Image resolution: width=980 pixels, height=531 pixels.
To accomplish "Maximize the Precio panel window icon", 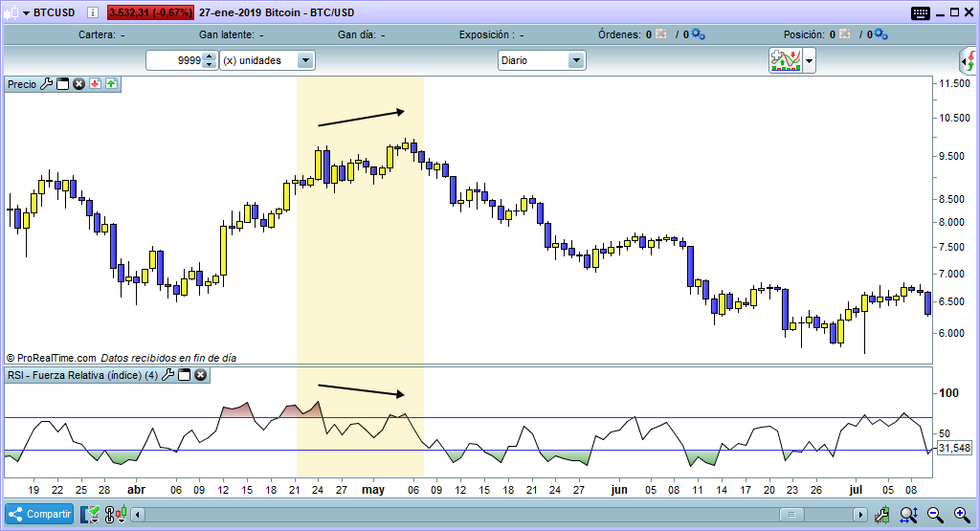I will (x=63, y=84).
